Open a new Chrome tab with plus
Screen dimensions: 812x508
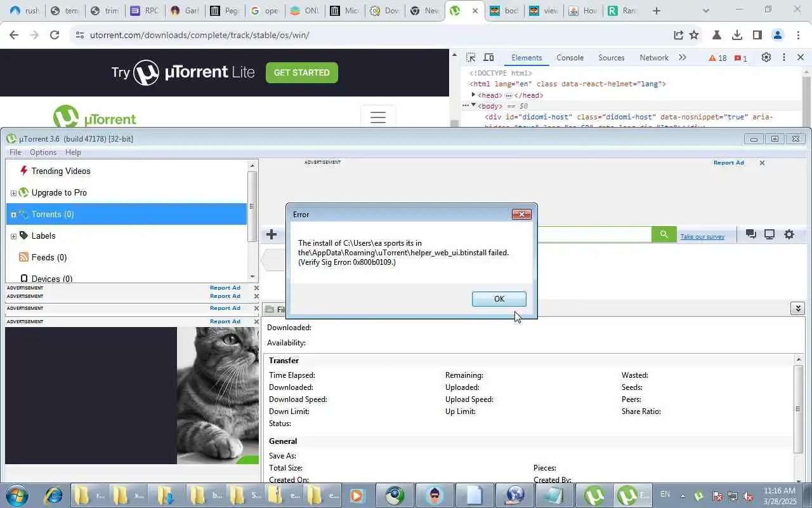657,11
